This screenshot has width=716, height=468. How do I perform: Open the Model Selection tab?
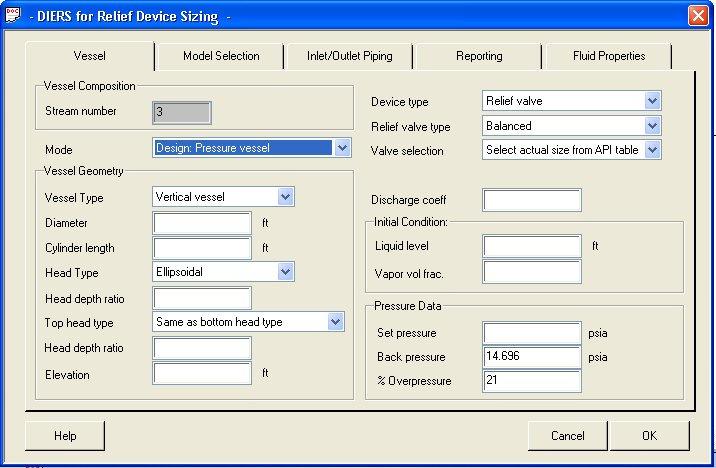[x=221, y=56]
